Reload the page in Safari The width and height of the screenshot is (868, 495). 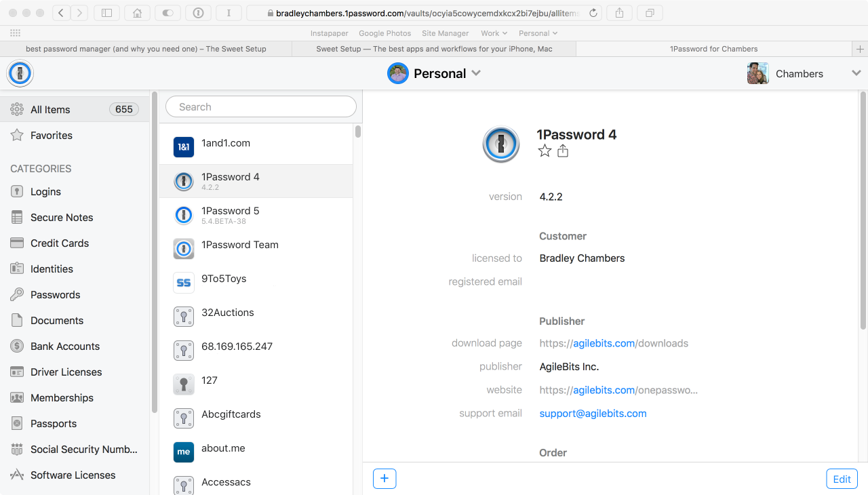point(593,13)
